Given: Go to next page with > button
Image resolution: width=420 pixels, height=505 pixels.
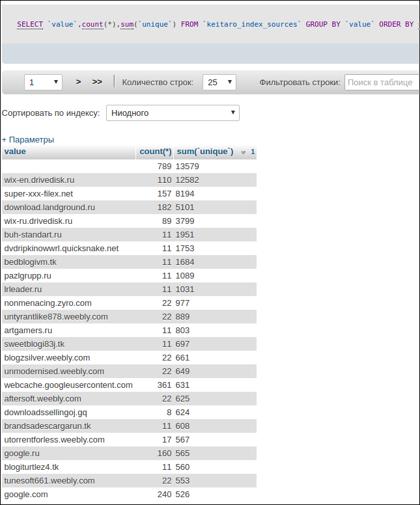Looking at the screenshot, I should 78,82.
